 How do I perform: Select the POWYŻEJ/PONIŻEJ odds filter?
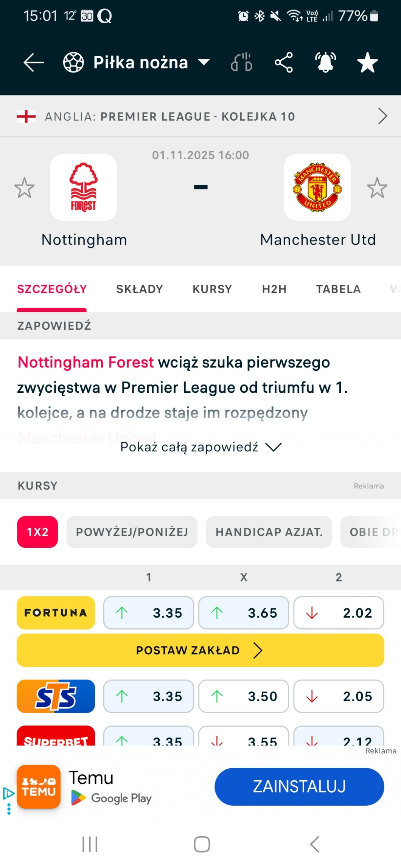pos(132,532)
